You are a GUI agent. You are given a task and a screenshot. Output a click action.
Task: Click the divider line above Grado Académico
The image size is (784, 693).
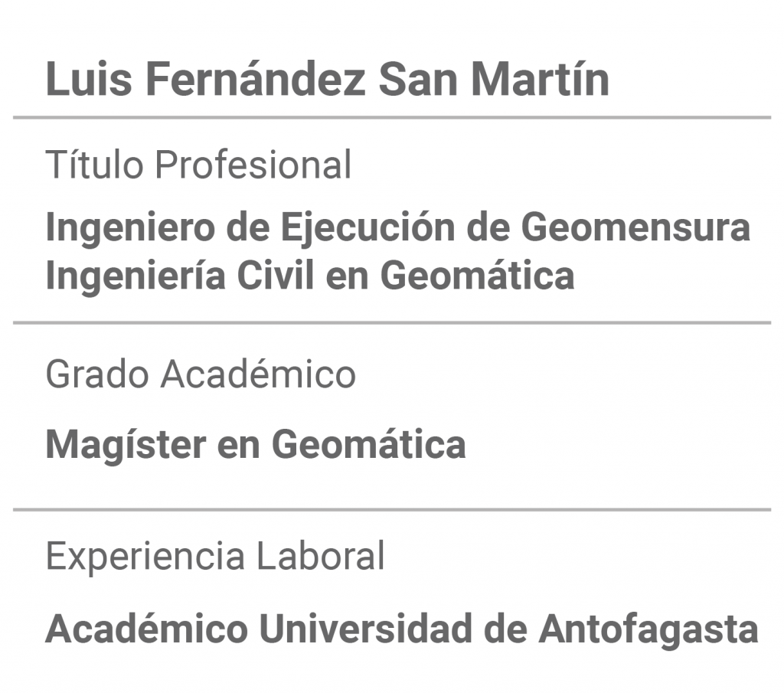392,323
